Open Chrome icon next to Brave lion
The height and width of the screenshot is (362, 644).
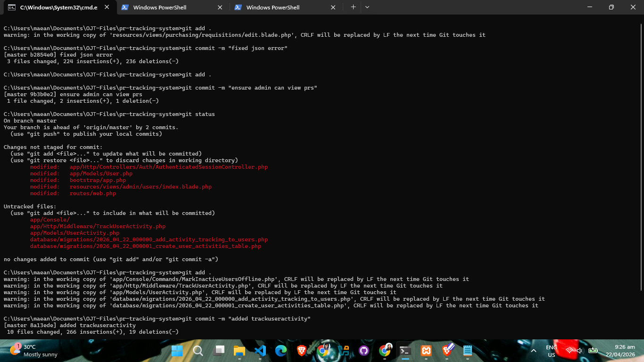(323, 350)
